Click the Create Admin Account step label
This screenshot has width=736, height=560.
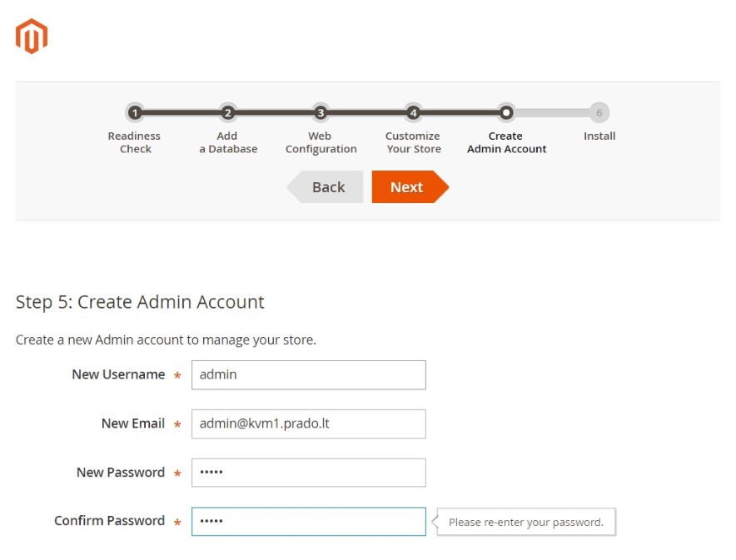click(x=506, y=142)
